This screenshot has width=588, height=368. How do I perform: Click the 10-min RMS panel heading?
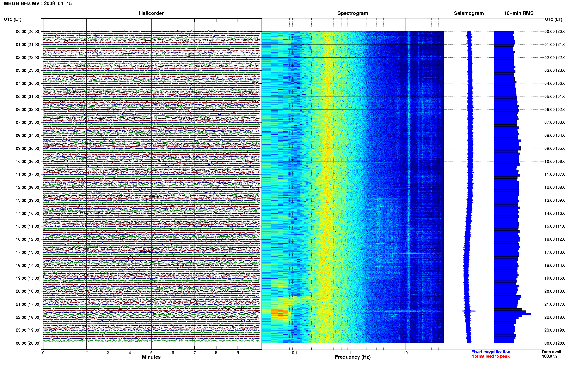(519, 13)
